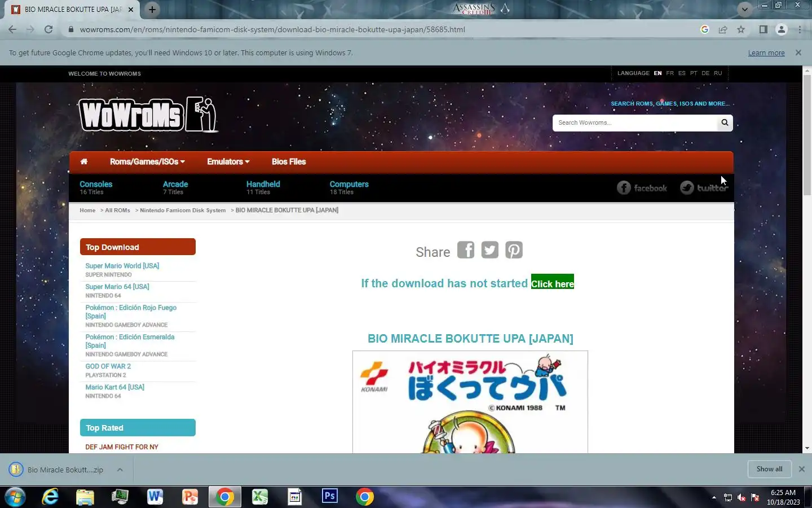This screenshot has height=508, width=812.
Task: Open Windows Explorer folder in taskbar
Action: (x=85, y=497)
